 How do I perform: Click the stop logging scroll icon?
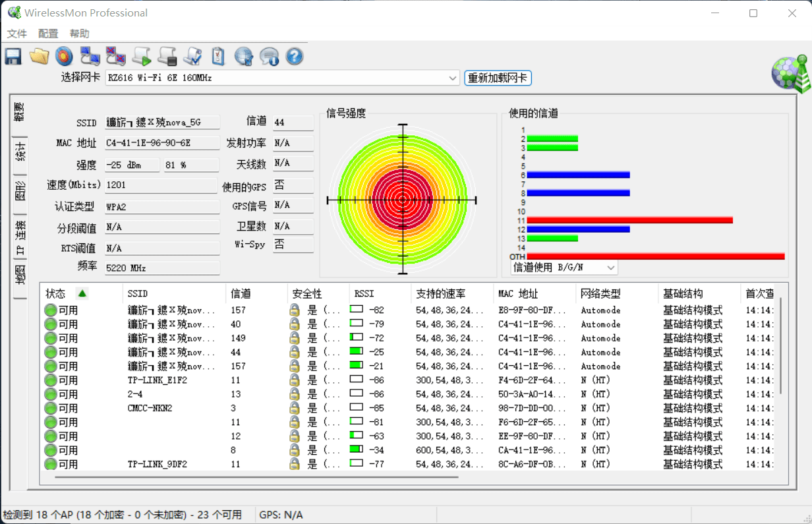(167, 56)
